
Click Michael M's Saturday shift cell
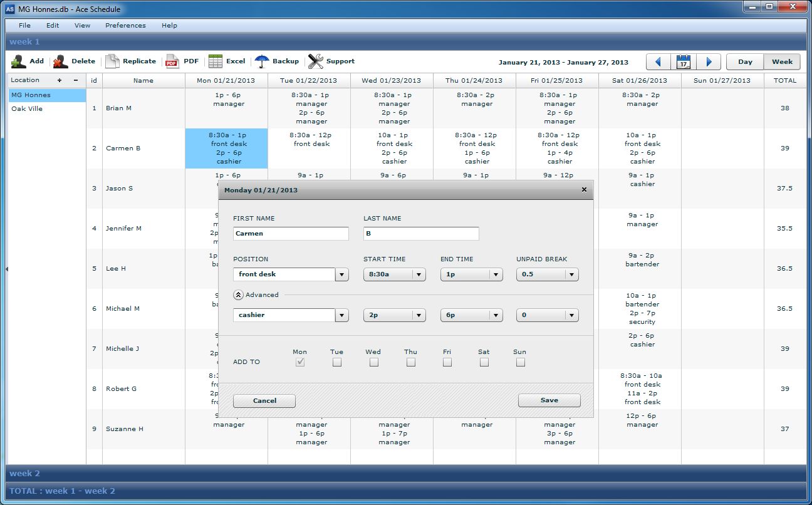point(640,309)
